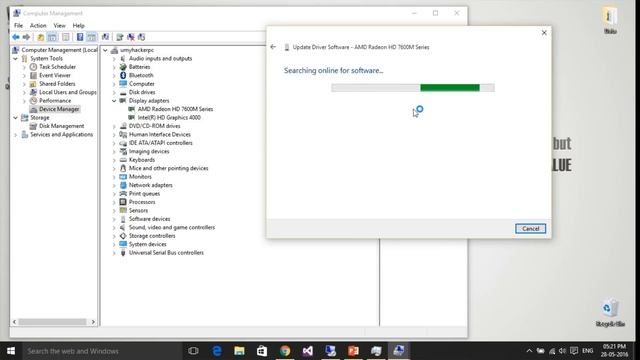Select Performance node
The height and width of the screenshot is (360, 640).
pyautogui.click(x=55, y=100)
